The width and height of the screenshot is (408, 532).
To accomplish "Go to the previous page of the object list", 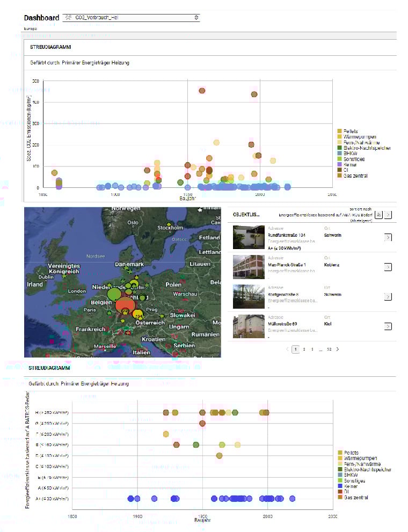I will pyautogui.click(x=287, y=349).
